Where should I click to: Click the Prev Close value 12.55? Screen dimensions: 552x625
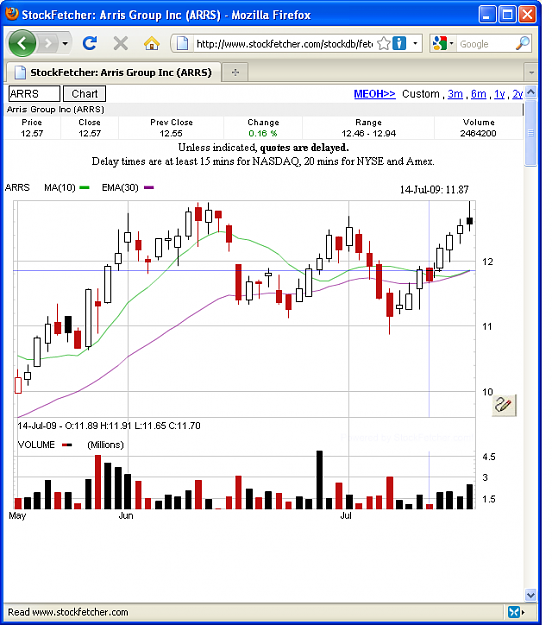click(x=171, y=134)
